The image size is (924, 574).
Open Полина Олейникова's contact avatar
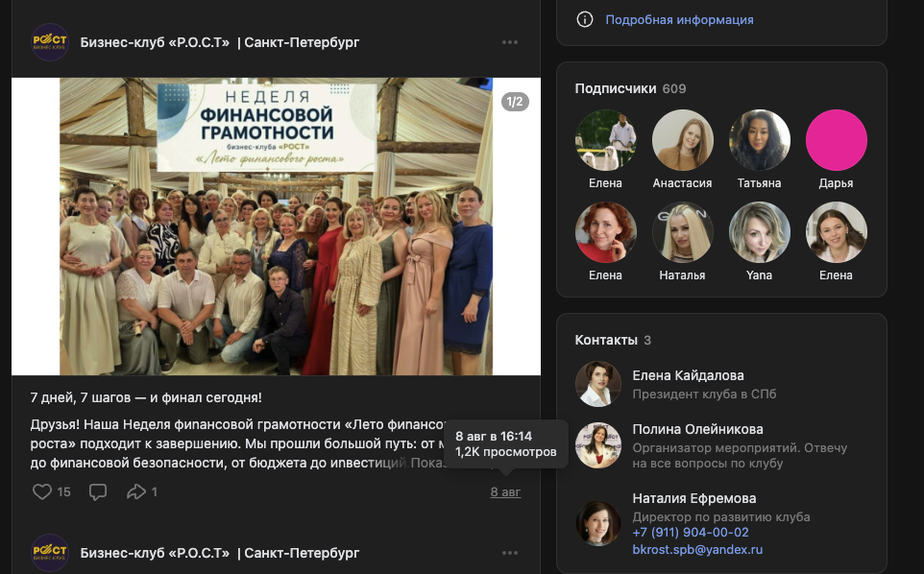pyautogui.click(x=598, y=445)
